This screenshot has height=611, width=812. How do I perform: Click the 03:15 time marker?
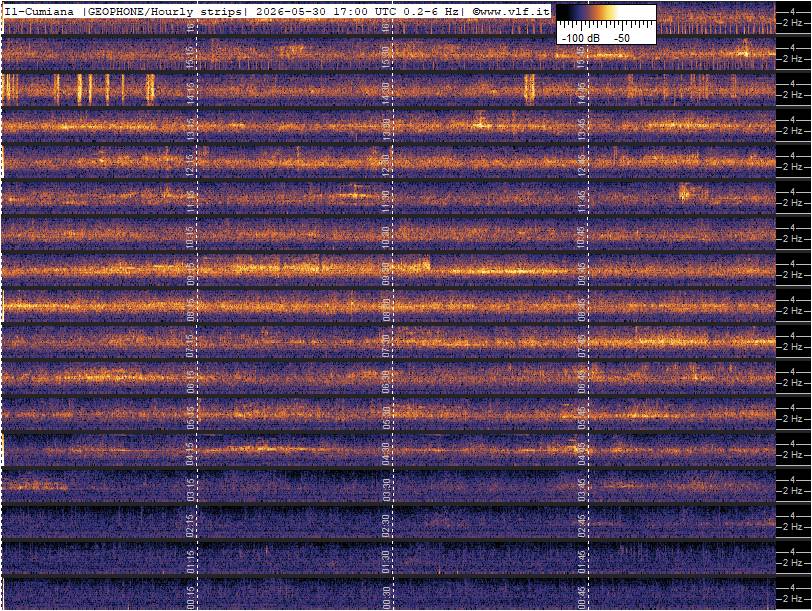pyautogui.click(x=191, y=489)
